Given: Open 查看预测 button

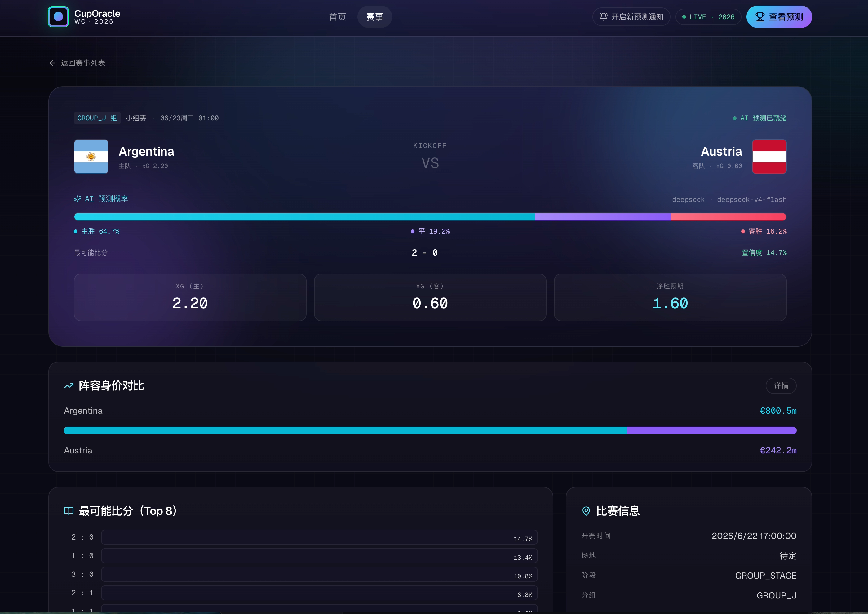Looking at the screenshot, I should click(779, 17).
